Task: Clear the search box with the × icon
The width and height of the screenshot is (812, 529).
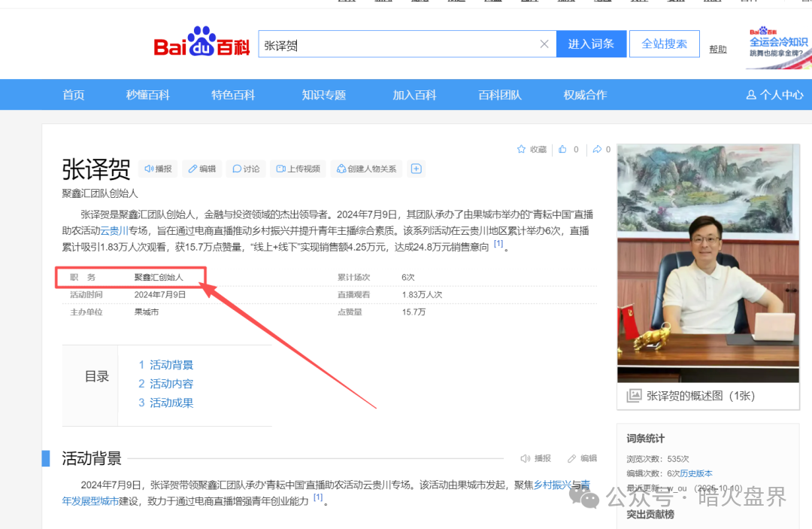Action: coord(544,44)
